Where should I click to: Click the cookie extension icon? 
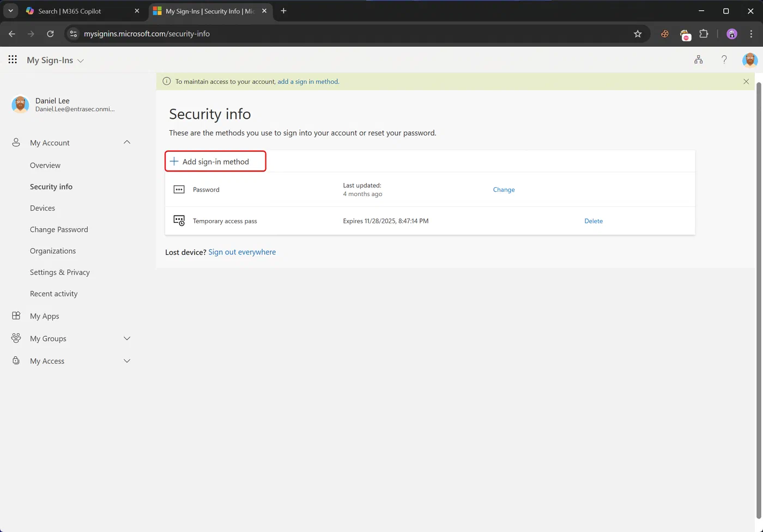coord(665,34)
